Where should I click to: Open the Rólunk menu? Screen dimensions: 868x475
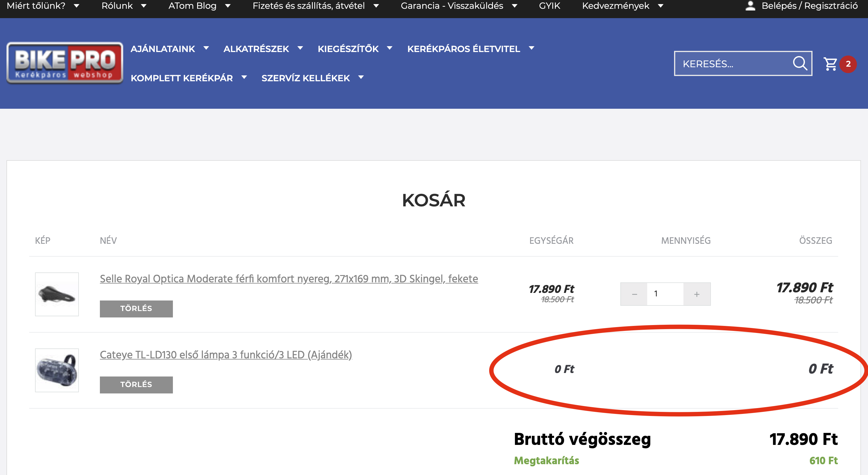click(117, 6)
